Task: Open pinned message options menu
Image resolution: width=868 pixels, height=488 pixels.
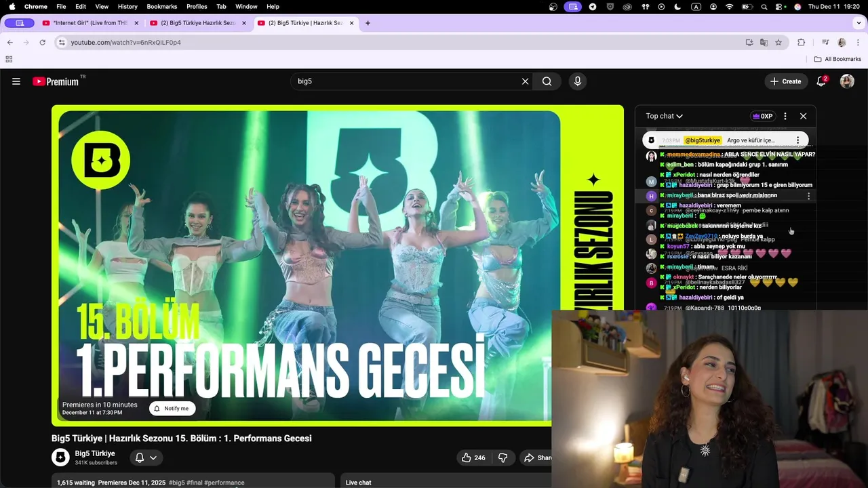Action: pyautogui.click(x=798, y=140)
